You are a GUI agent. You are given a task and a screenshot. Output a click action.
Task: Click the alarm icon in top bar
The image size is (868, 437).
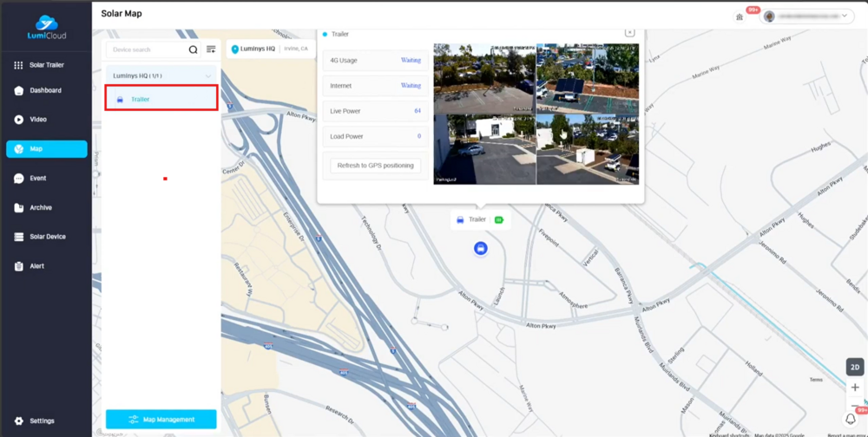pos(740,16)
